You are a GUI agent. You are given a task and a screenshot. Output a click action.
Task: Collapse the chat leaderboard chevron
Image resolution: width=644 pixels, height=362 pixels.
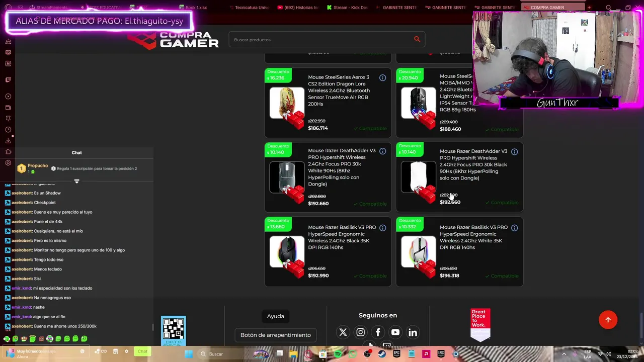(76, 181)
